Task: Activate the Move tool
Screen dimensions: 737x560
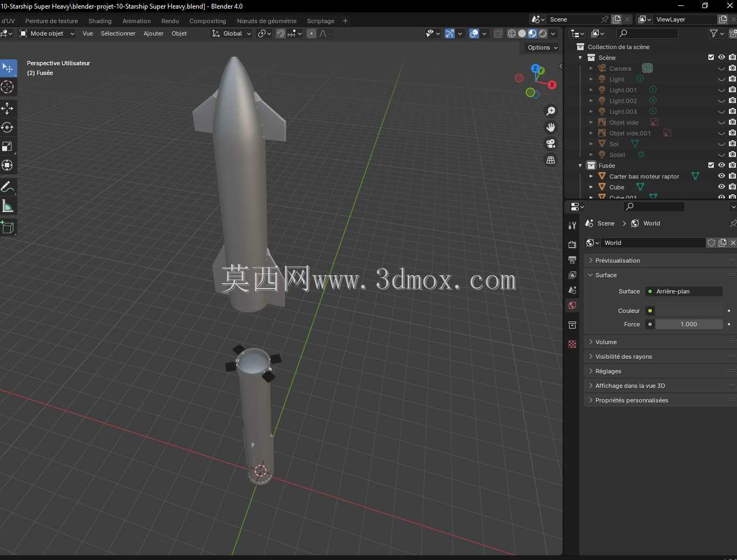Action: (7, 108)
